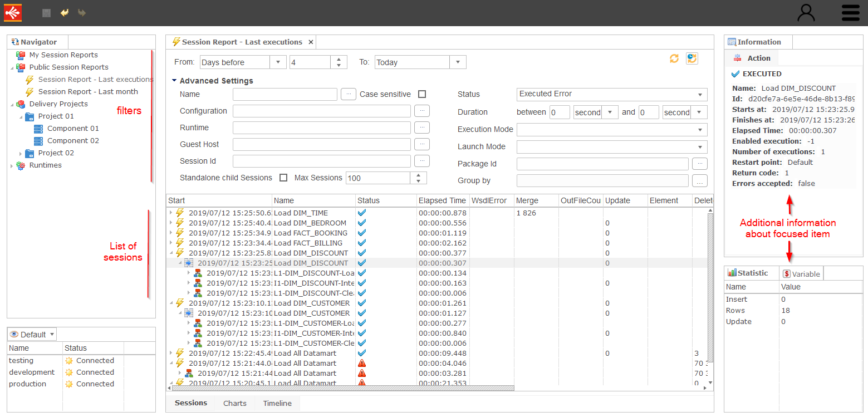
Task: Open the Status dropdown showing Executed Error
Action: coord(612,94)
